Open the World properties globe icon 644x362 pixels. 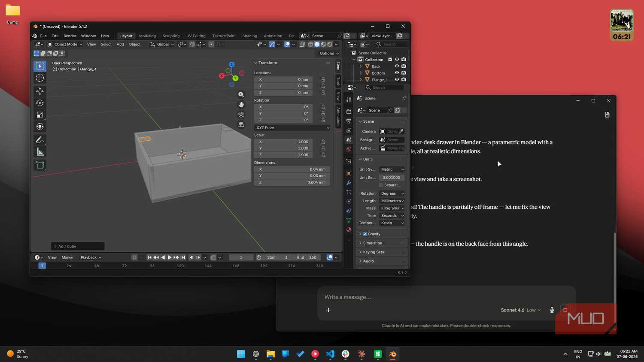tap(349, 149)
